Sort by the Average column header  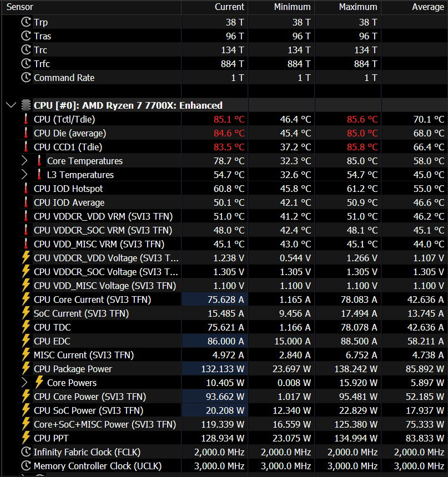pyautogui.click(x=415, y=7)
